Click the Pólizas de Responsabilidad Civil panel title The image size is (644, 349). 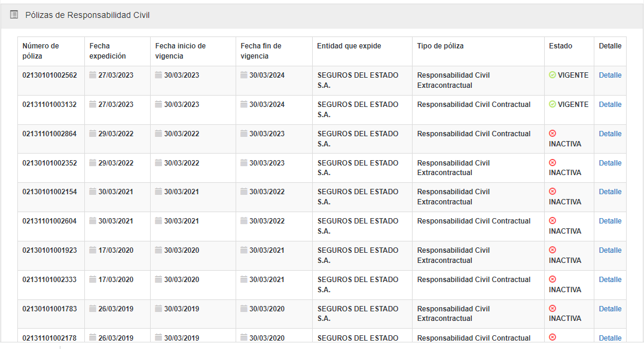click(87, 15)
